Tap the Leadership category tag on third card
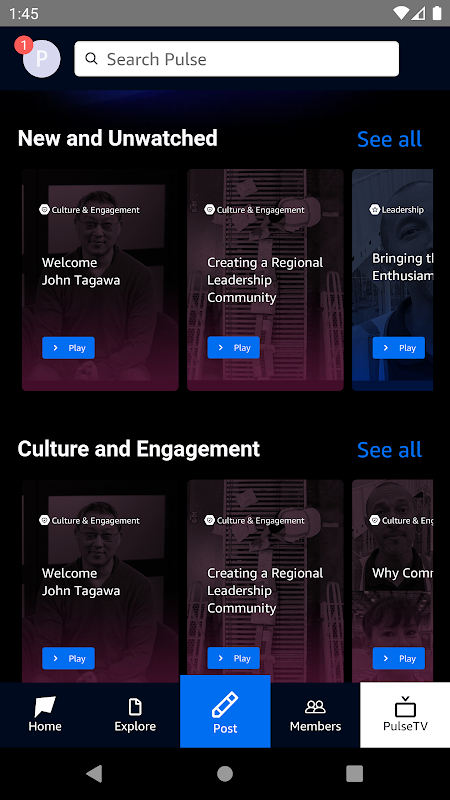The height and width of the screenshot is (800, 450). [397, 210]
